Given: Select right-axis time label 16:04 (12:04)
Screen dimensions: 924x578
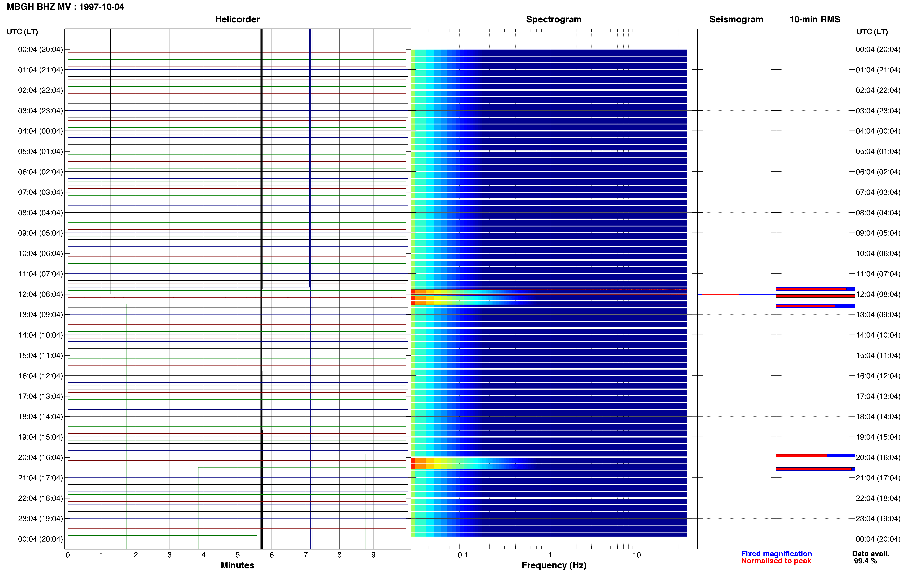Looking at the screenshot, I should pyautogui.click(x=878, y=376).
